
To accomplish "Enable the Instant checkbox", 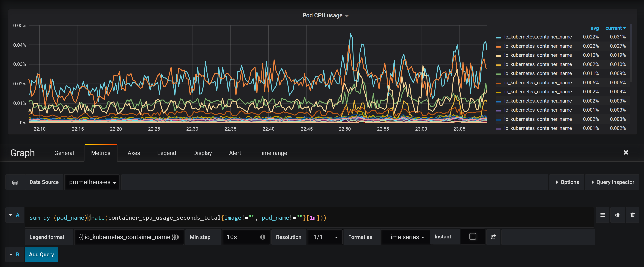I will (x=473, y=236).
